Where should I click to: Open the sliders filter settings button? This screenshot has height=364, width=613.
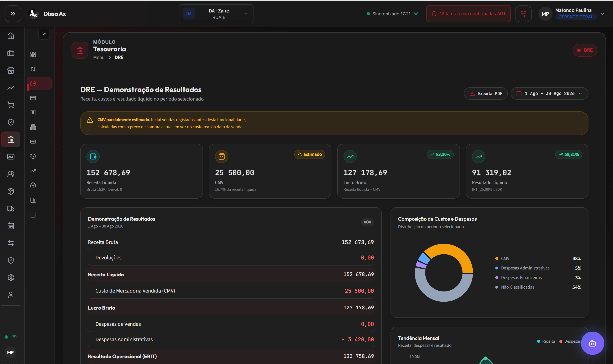pyautogui.click(x=523, y=14)
